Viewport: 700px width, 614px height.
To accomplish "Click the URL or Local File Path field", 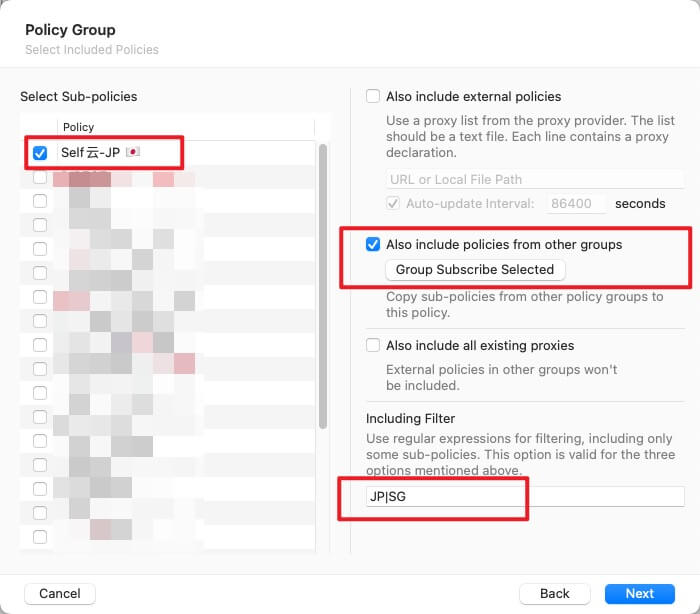I will tap(535, 179).
